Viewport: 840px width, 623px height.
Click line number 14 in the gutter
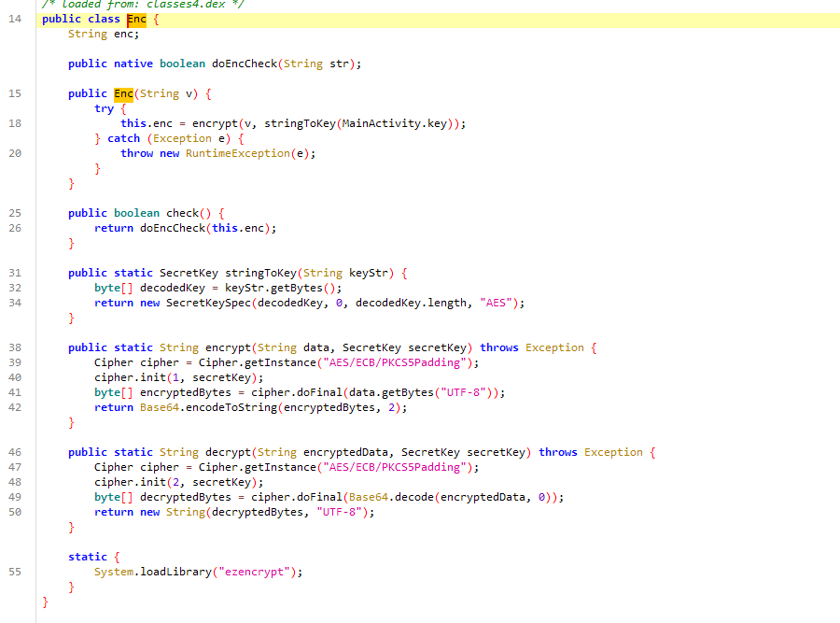pos(15,20)
